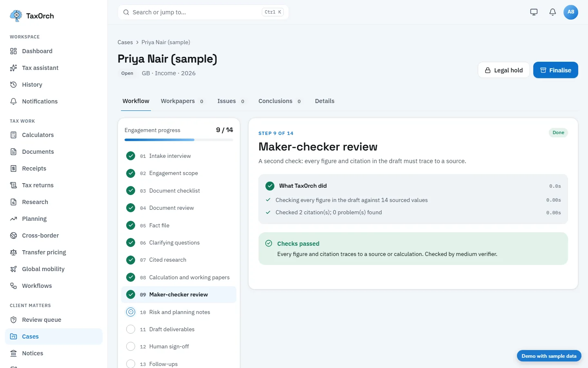Image resolution: width=588 pixels, height=368 pixels.
Task: Open the AB user avatar menu
Action: pos(571,12)
